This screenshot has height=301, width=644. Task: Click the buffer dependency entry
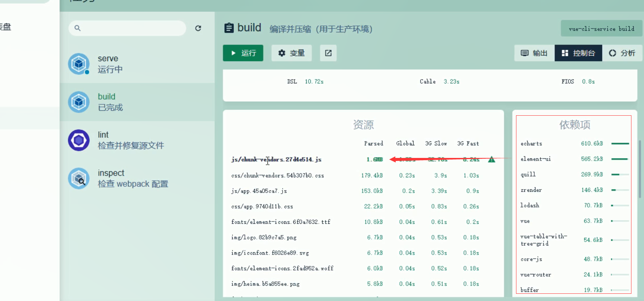pyautogui.click(x=529, y=290)
